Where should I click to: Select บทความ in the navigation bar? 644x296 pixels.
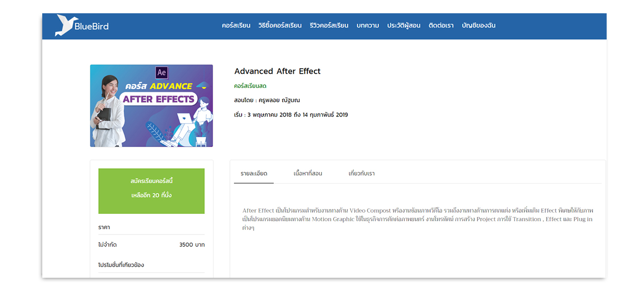coord(367,26)
